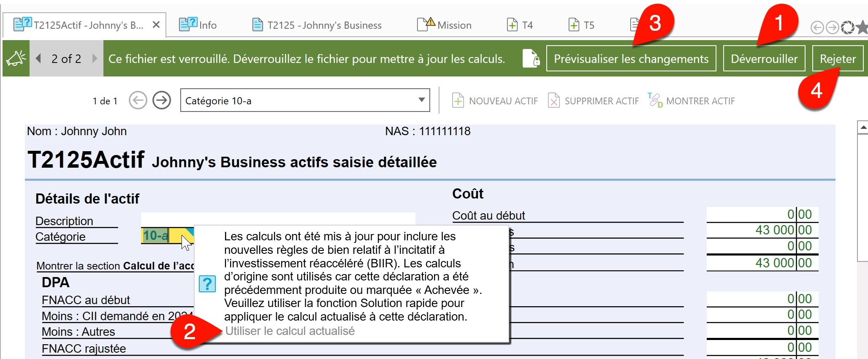Click the megaphone notification icon

click(16, 58)
